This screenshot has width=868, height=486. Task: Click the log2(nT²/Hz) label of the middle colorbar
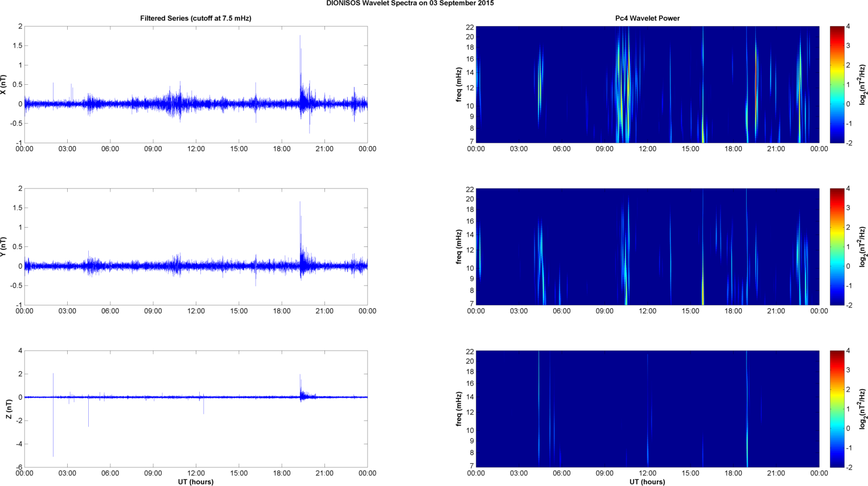coord(863,247)
